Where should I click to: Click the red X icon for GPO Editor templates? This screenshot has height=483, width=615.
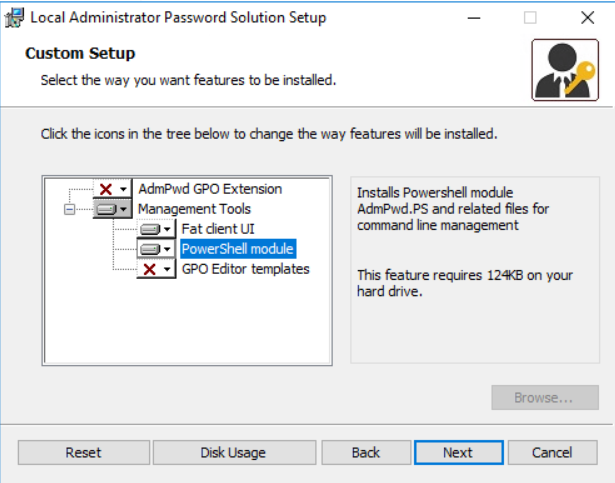[150, 269]
